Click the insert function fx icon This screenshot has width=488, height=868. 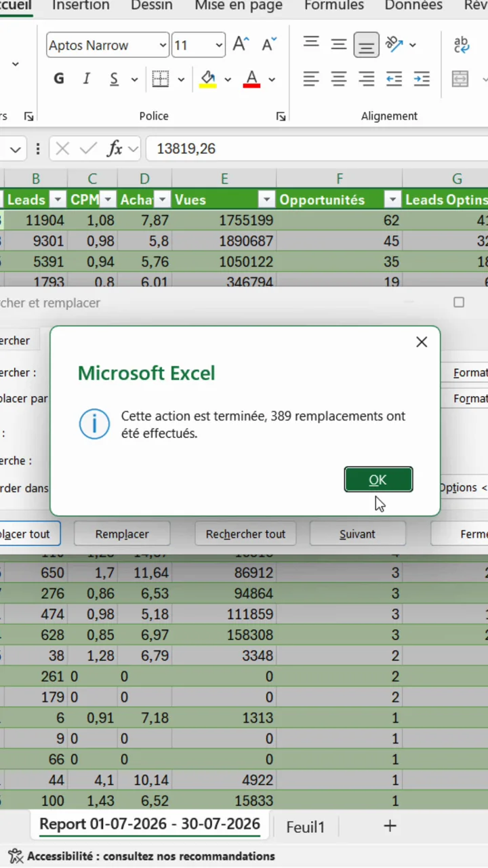[115, 149]
